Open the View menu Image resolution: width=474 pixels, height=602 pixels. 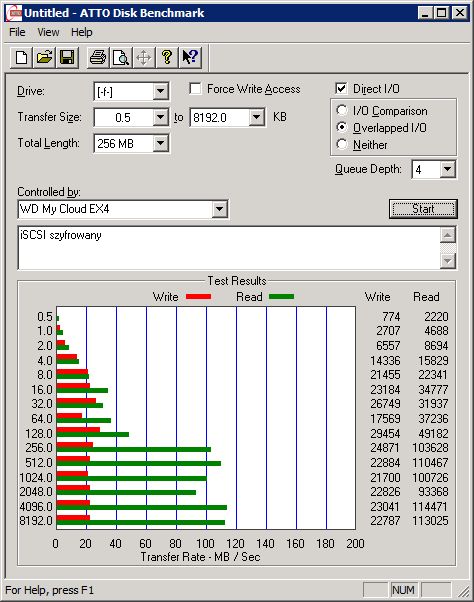tap(48, 32)
